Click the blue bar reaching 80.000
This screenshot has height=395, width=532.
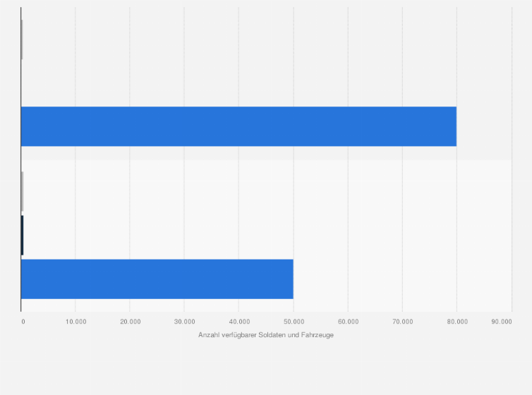pyautogui.click(x=238, y=126)
